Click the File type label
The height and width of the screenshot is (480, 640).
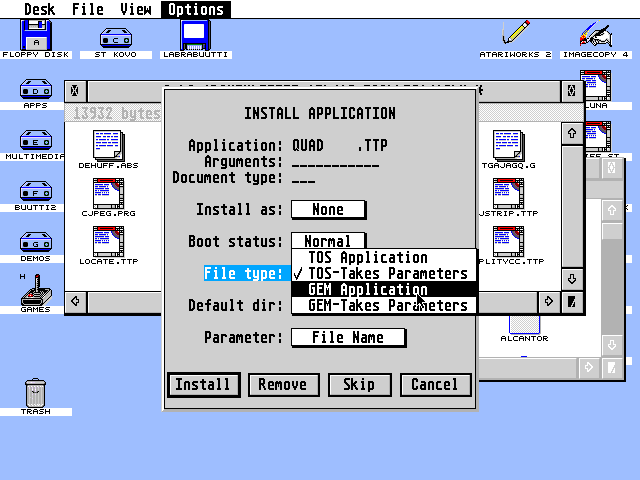(243, 273)
